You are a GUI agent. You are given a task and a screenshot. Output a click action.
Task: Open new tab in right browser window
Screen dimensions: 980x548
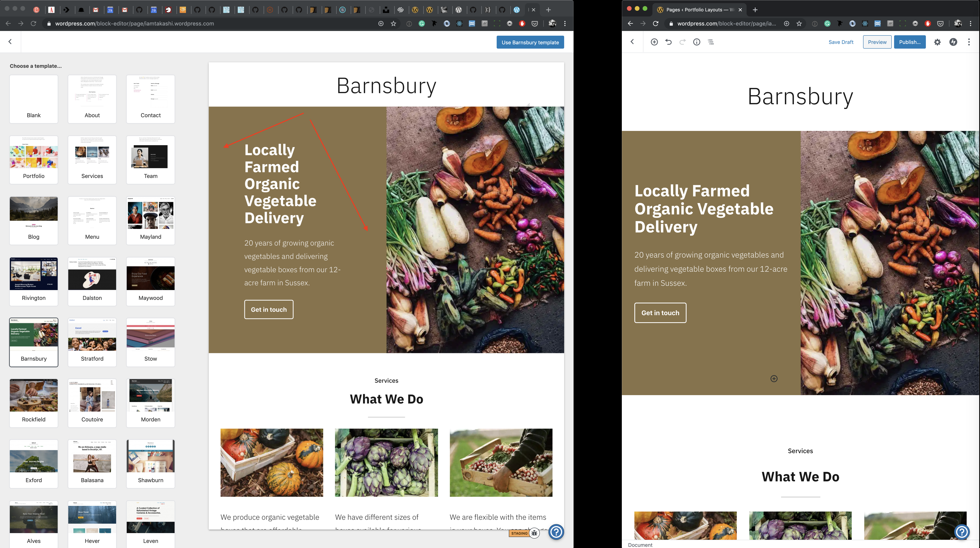755,10
